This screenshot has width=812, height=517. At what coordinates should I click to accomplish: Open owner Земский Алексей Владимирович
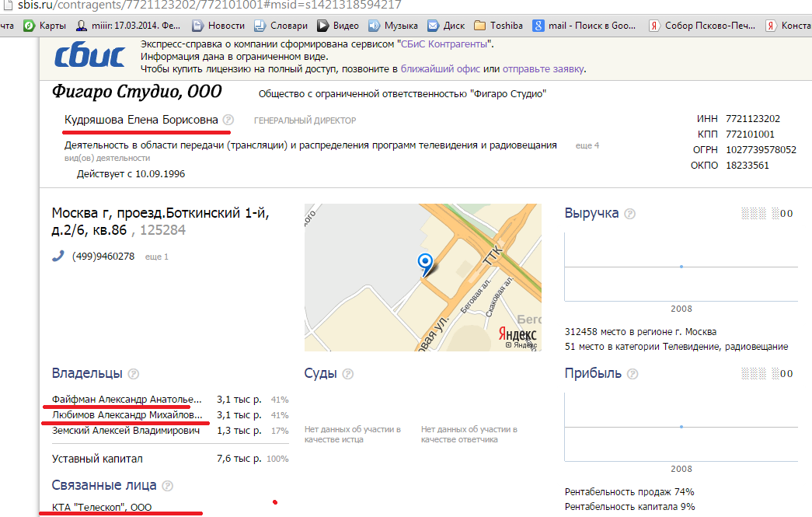(126, 431)
